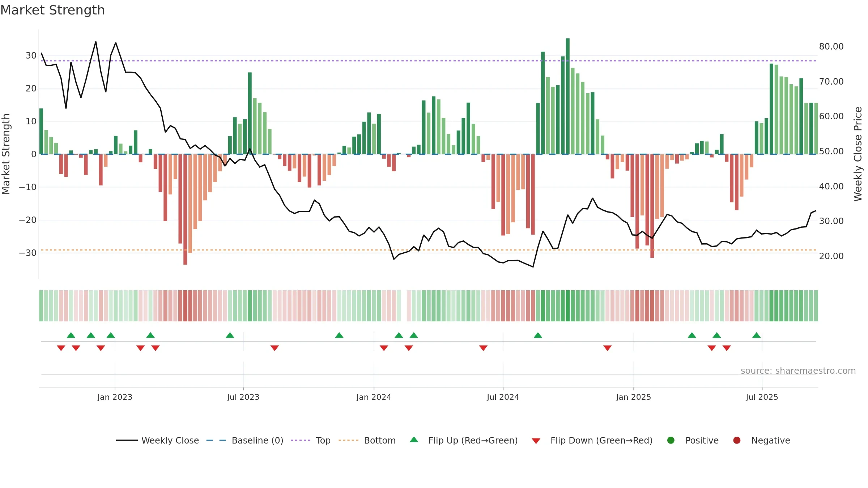This screenshot has width=868, height=488.
Task: Click the purple dotted Top line sample in legend
Action: tap(301, 440)
